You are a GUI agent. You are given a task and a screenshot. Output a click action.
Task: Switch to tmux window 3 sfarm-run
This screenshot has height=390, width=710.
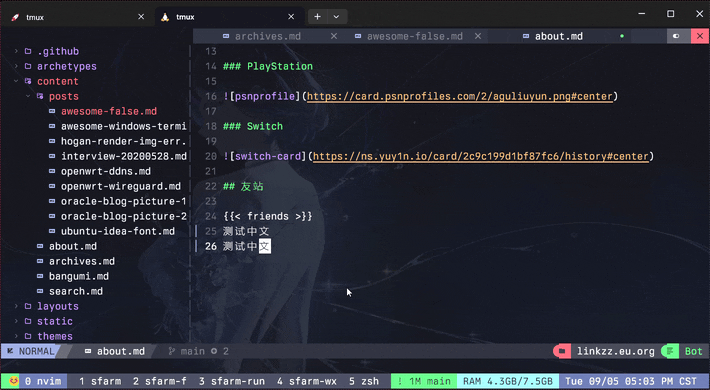click(x=232, y=381)
